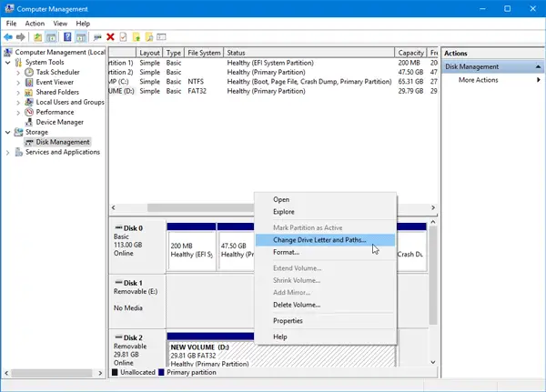Click More Actions in Actions pane

click(478, 80)
